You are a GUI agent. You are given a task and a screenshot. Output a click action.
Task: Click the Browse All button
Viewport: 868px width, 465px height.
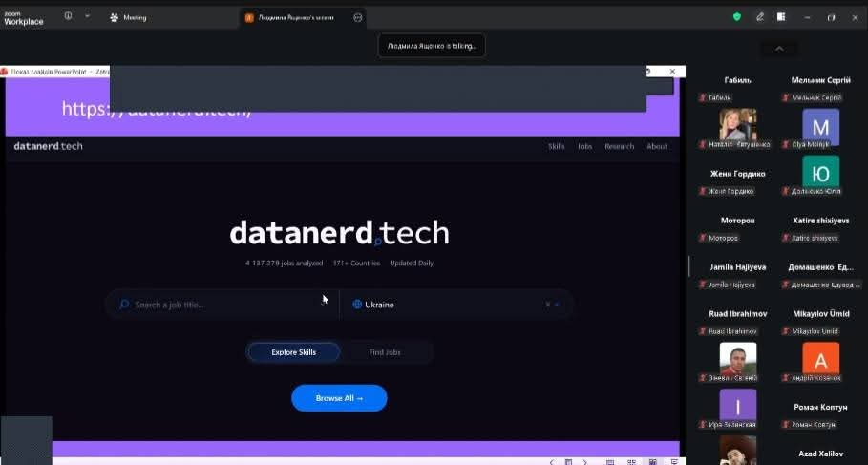tap(339, 398)
